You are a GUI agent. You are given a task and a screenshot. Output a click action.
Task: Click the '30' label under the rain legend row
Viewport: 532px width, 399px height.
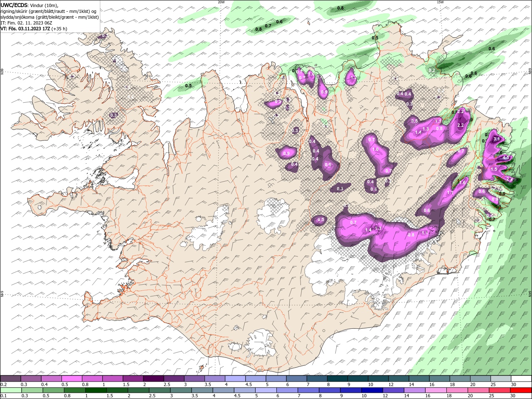point(514,396)
